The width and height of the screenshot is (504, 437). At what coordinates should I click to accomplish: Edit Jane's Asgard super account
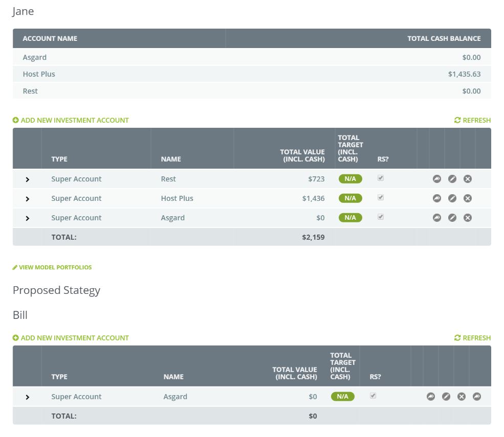pyautogui.click(x=452, y=218)
